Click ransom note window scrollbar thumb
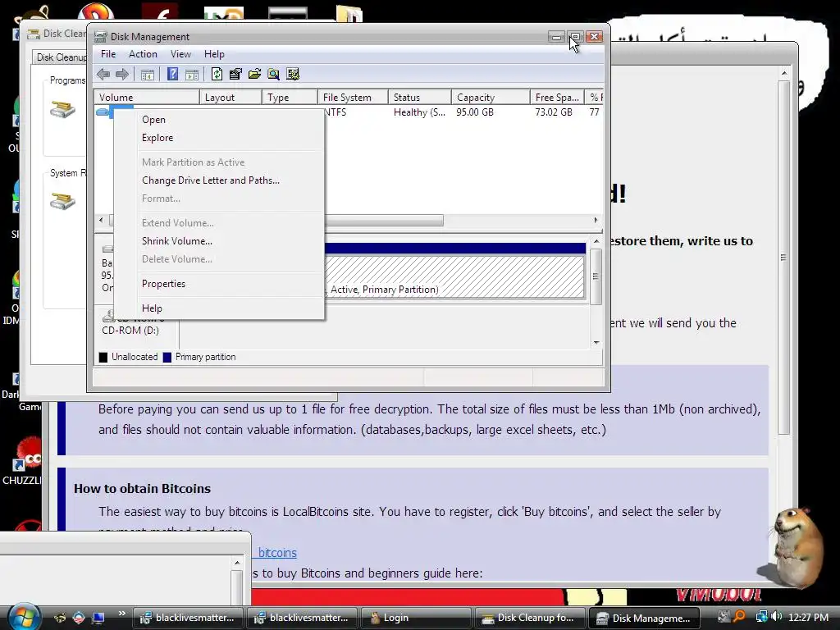 pos(783,257)
